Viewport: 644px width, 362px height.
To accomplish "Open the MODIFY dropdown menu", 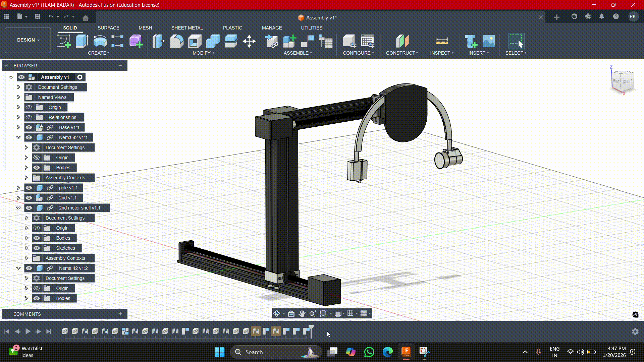I will click(x=203, y=53).
